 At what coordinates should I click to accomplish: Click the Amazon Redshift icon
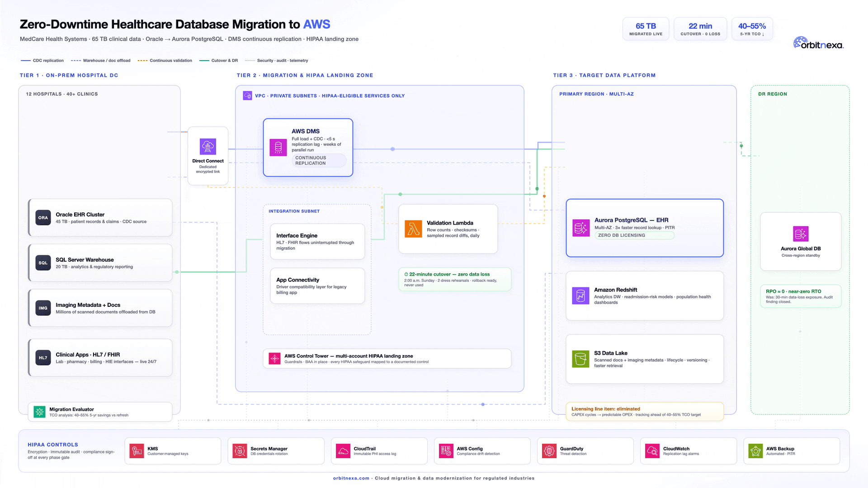point(580,296)
